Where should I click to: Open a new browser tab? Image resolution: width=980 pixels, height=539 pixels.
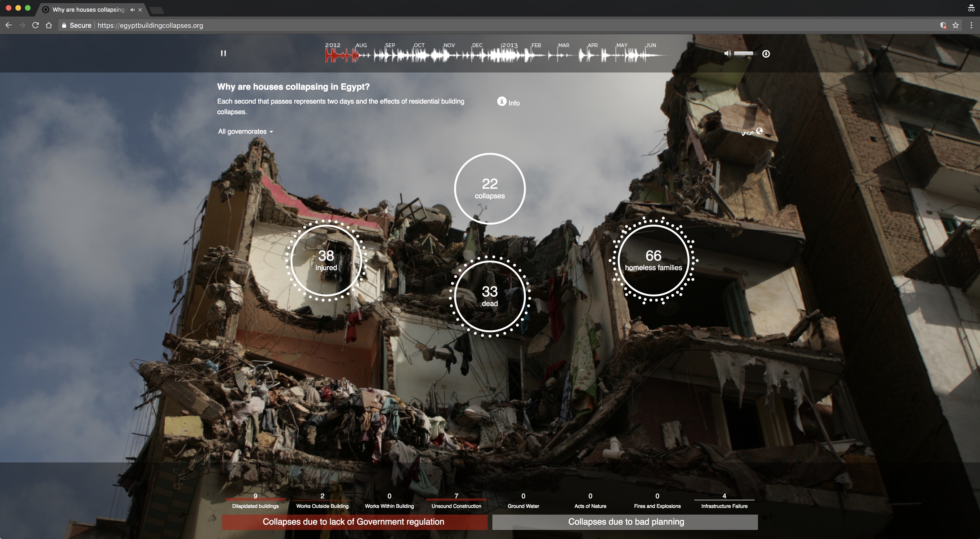click(x=156, y=10)
